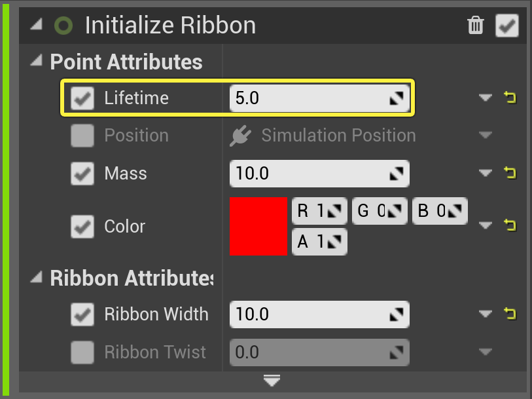
Task: Collapse the Initialize Ribbon module header
Action: (36, 24)
